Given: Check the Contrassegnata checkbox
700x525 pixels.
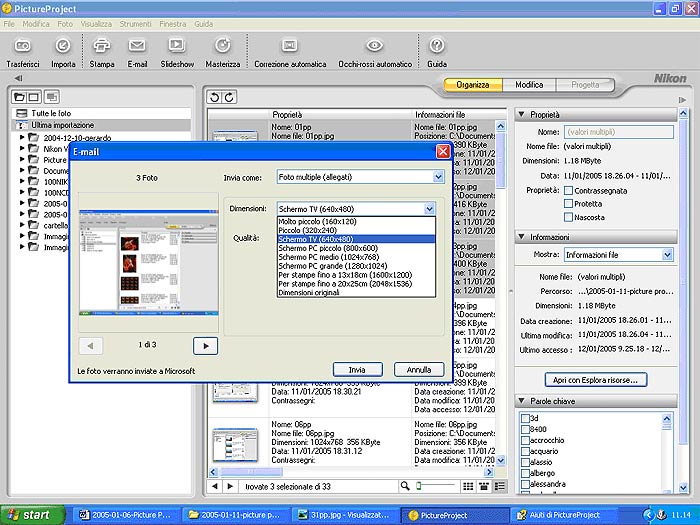Looking at the screenshot, I should point(568,191).
